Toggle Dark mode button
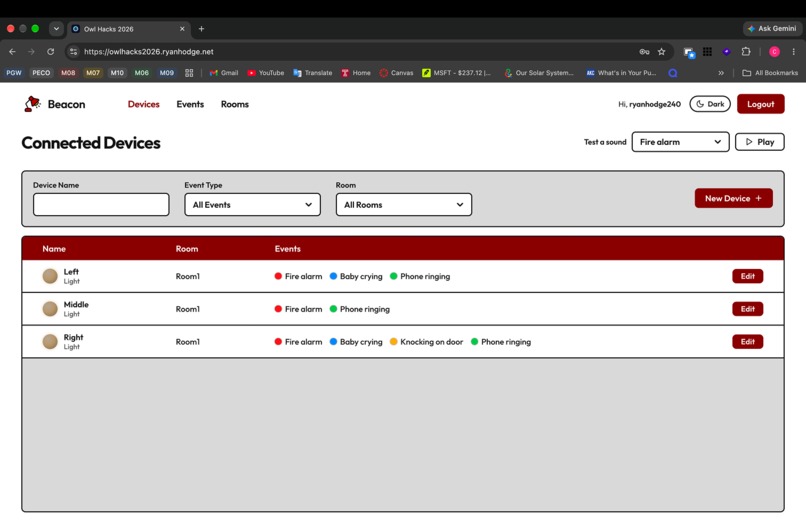The image size is (806, 523). pyautogui.click(x=710, y=104)
